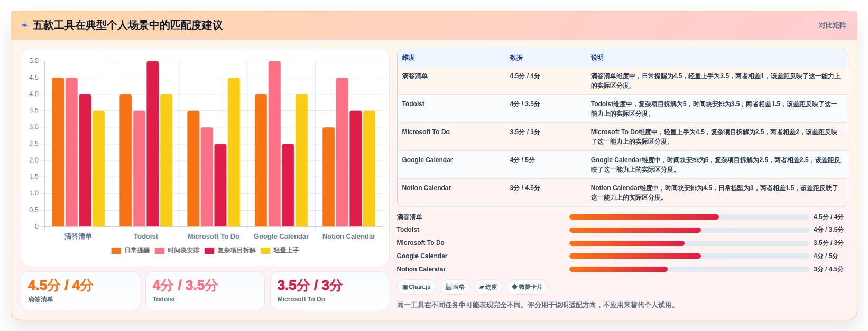868x331 pixels.
Task: Click table cell 4分 / 5分
Action: [522, 160]
